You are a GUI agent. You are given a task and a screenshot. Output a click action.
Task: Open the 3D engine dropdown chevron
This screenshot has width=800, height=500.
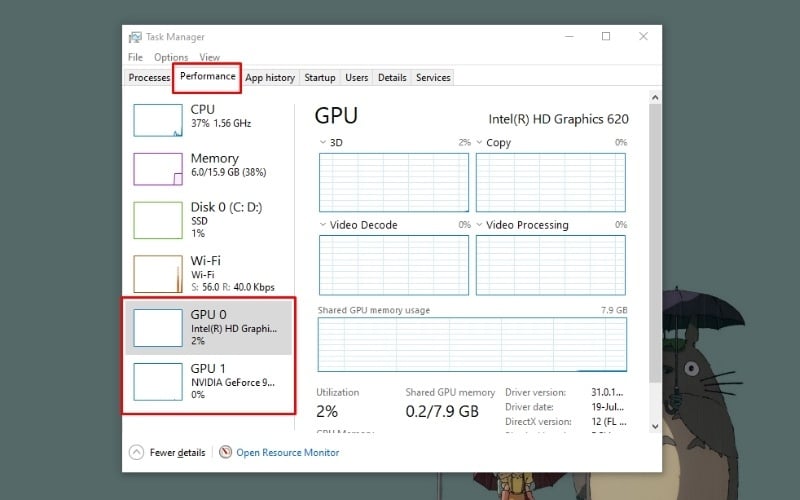[x=322, y=142]
